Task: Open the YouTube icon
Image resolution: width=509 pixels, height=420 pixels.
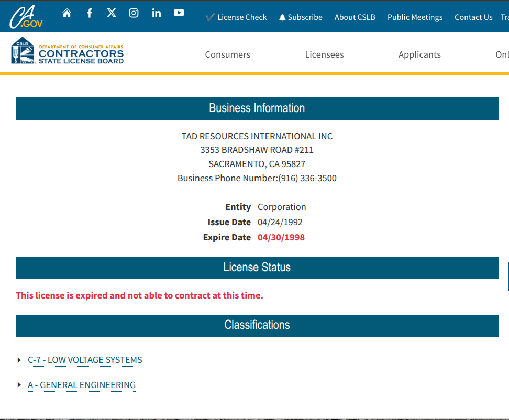Action: [x=179, y=13]
